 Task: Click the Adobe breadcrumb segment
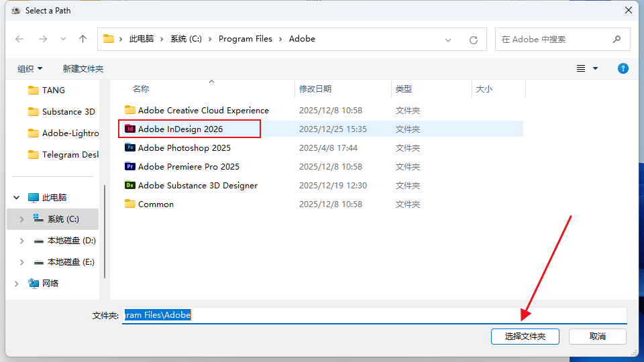302,39
